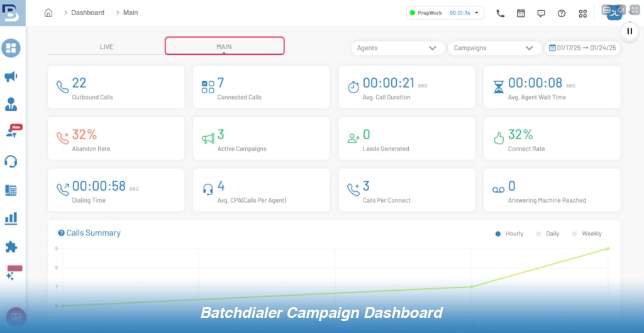Screen dimensions: 644x333
Task: Click the phone icon on the Outbound Calls card
Action: (x=62, y=87)
